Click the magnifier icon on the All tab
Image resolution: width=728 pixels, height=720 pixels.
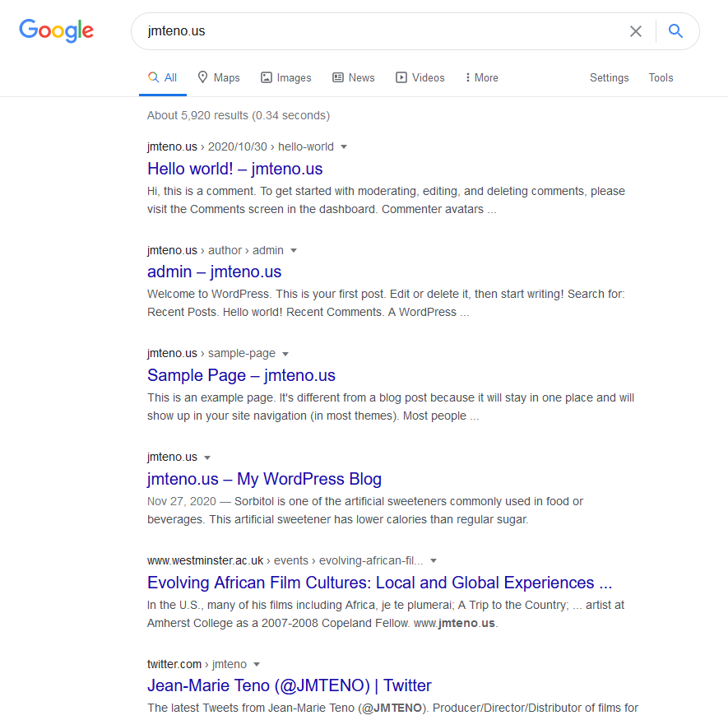153,77
